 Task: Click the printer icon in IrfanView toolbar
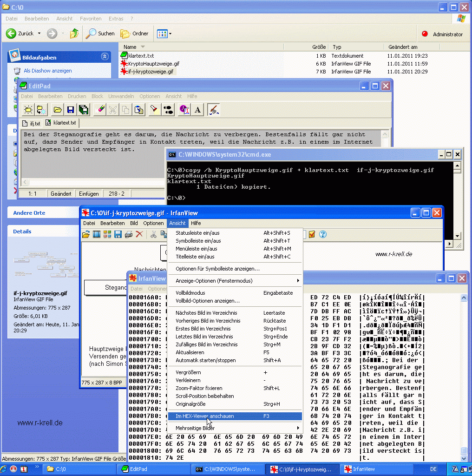129,234
